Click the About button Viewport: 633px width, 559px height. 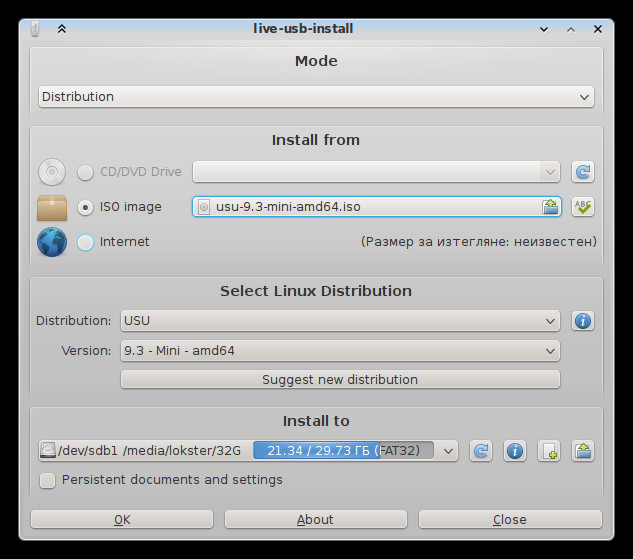(x=316, y=519)
